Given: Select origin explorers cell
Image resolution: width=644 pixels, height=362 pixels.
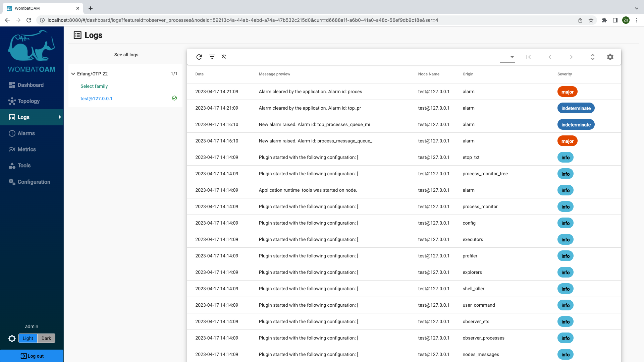Looking at the screenshot, I should click(x=472, y=272).
